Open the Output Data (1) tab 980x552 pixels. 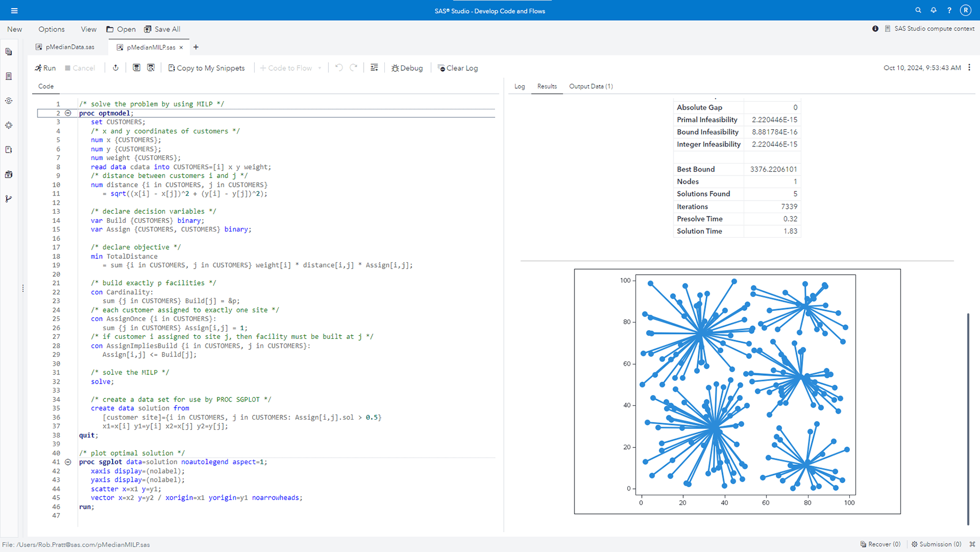tap(591, 86)
